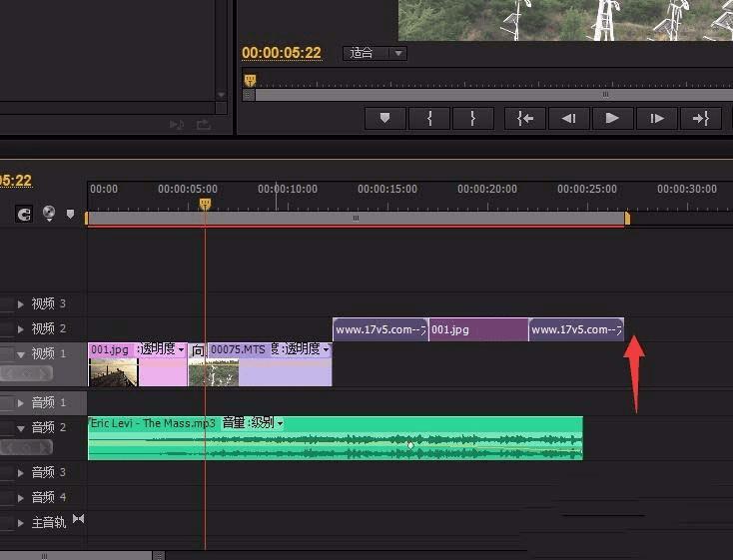
Task: Click the work area bar center grip
Action: pyautogui.click(x=356, y=218)
